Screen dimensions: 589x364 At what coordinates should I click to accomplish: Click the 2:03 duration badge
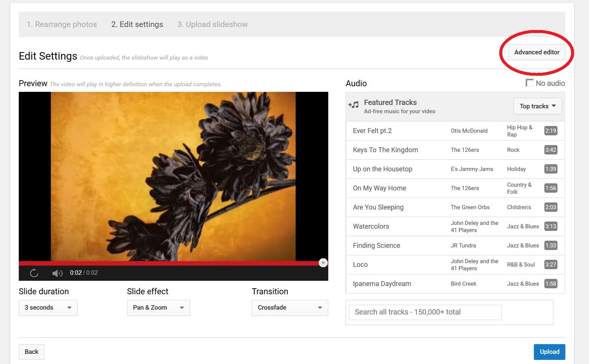pyautogui.click(x=550, y=207)
